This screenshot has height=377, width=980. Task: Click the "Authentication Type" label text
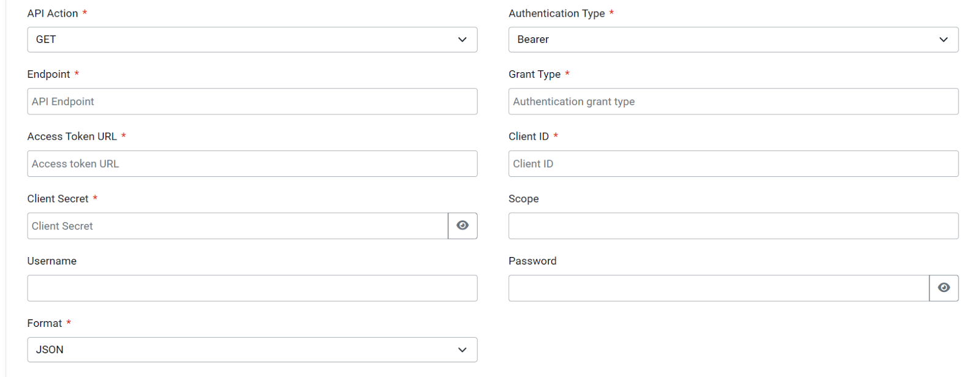coord(556,13)
